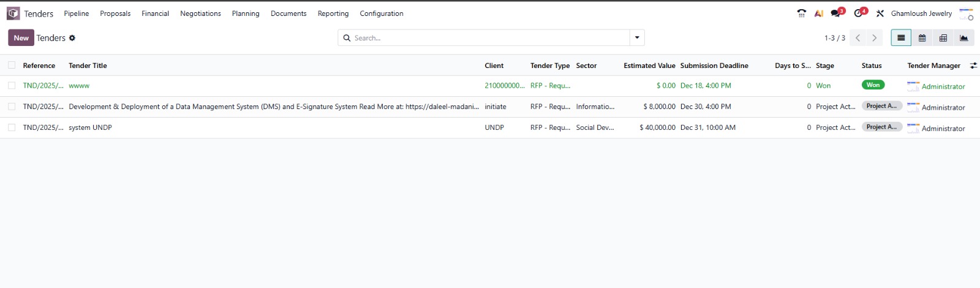
Task: Open the conversations chat bubble icon
Action: click(836, 13)
